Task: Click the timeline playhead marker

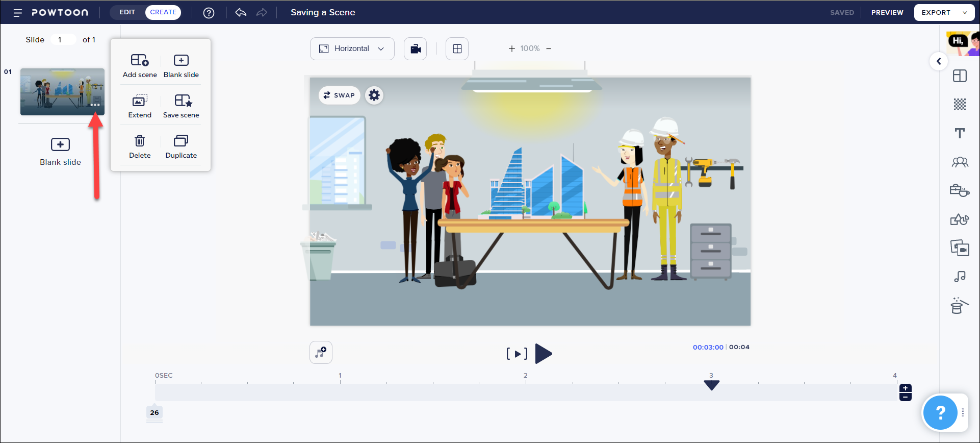Action: [711, 385]
